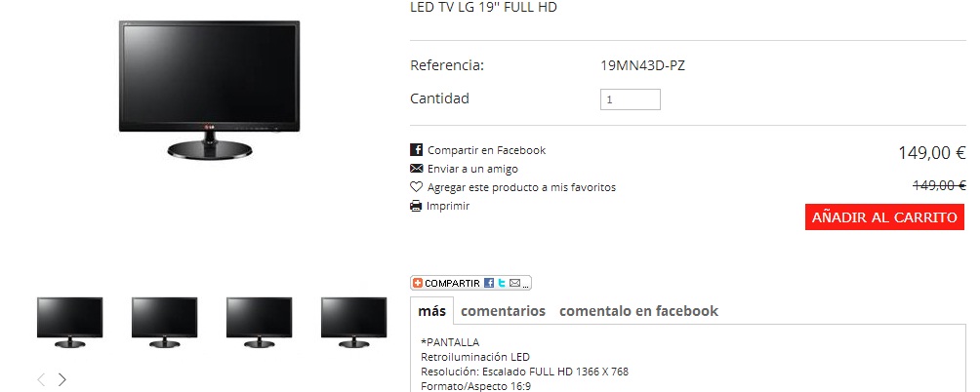Click the printer icon for Imprimir

pos(416,206)
